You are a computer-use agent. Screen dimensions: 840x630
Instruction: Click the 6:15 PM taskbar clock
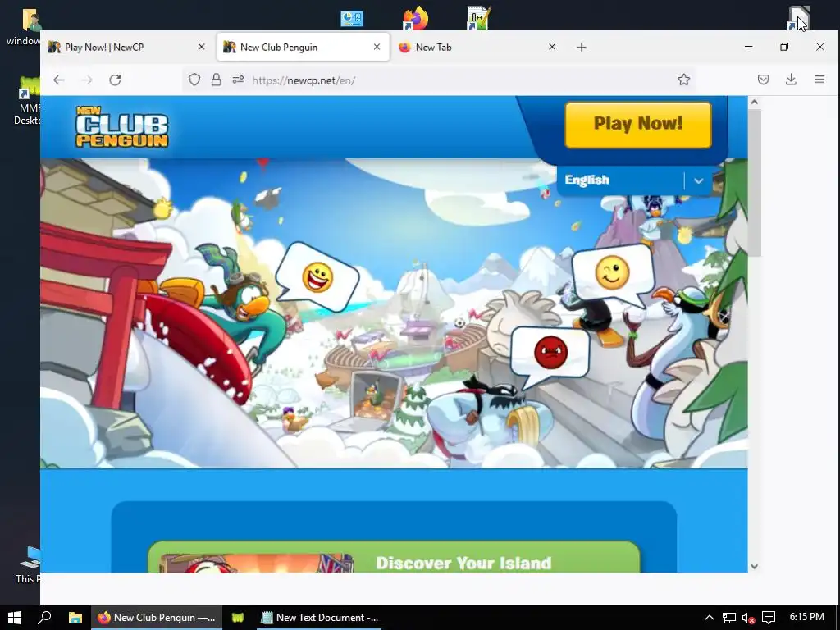807,617
